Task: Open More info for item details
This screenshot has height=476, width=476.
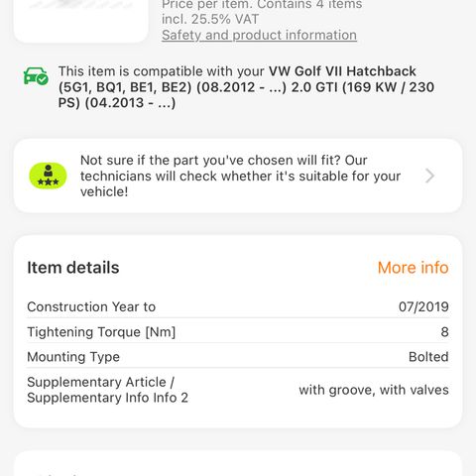Action: [x=413, y=268]
